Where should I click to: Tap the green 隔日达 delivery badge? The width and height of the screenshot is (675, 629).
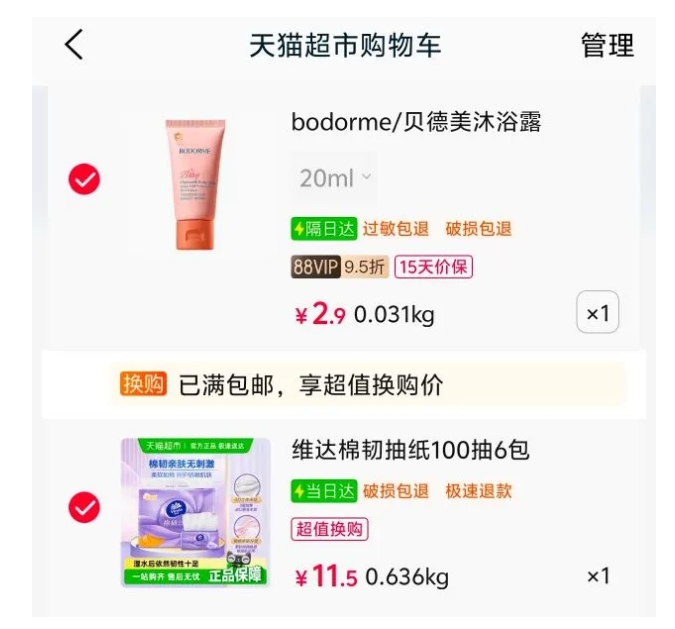[324, 229]
